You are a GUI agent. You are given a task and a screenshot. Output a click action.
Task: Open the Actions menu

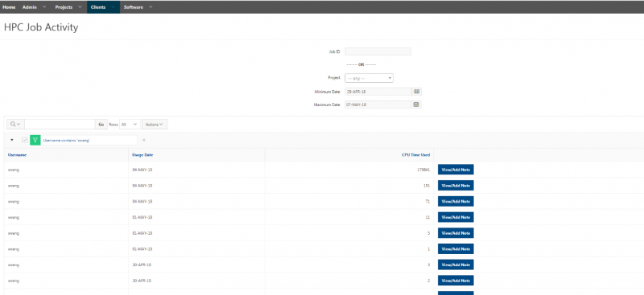coord(155,125)
